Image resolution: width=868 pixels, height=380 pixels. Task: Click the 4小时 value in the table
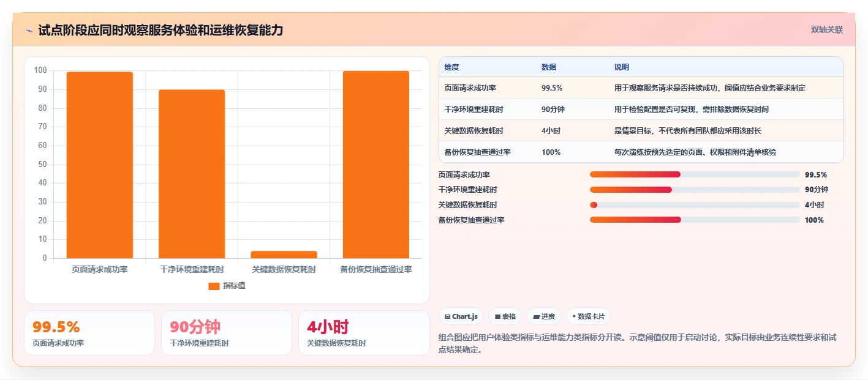coord(551,131)
